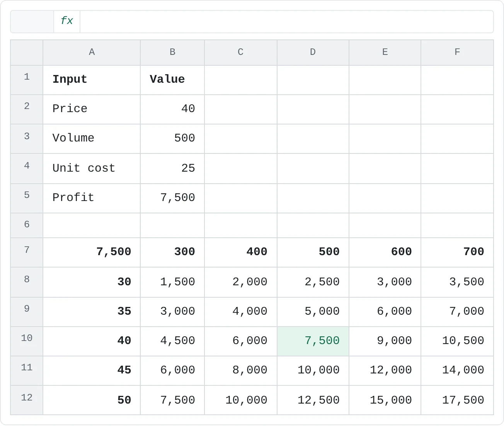
Task: Select the 'Unit cost' label cell
Action: 92,169
